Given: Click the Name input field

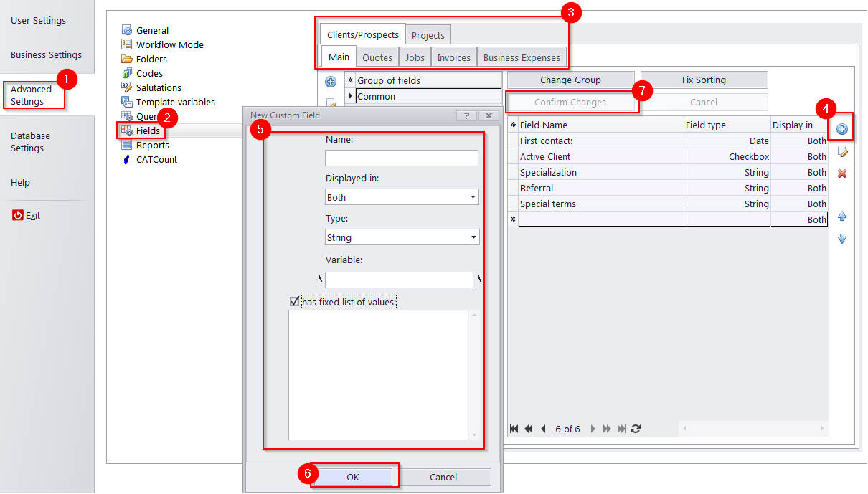Looking at the screenshot, I should click(x=401, y=158).
